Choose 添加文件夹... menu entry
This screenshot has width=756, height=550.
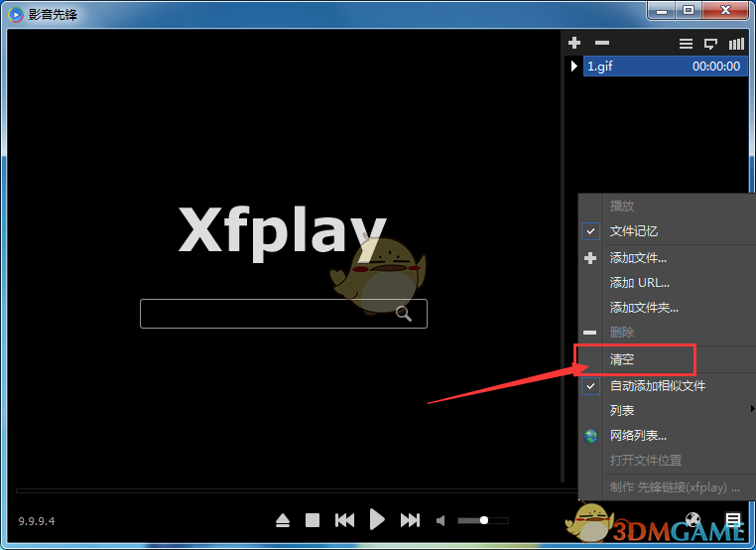click(644, 308)
